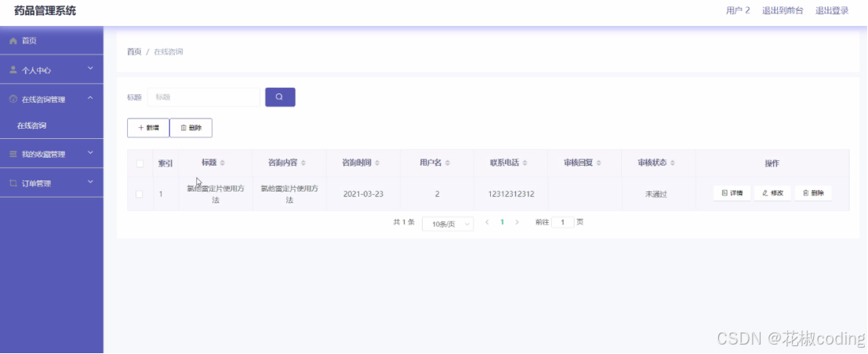The height and width of the screenshot is (354, 868).
Task: Click the 标题 search input field
Action: 204,97
